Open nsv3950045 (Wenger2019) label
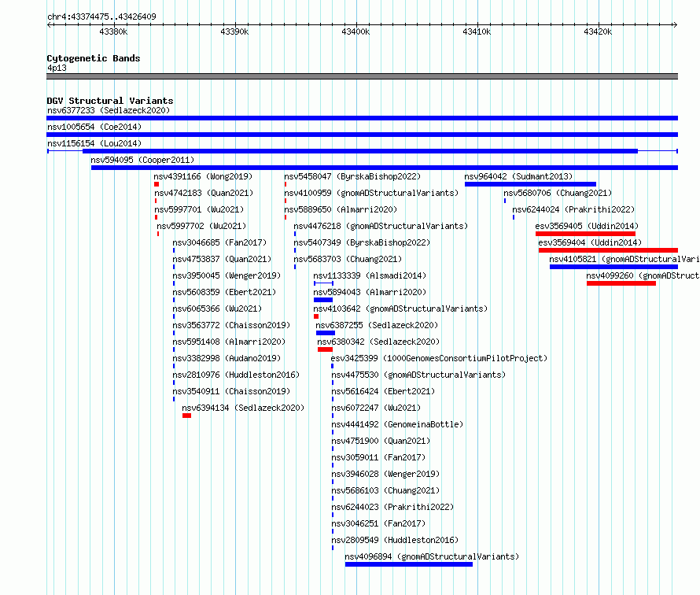Image resolution: width=700 pixels, height=595 pixels. coord(227,275)
